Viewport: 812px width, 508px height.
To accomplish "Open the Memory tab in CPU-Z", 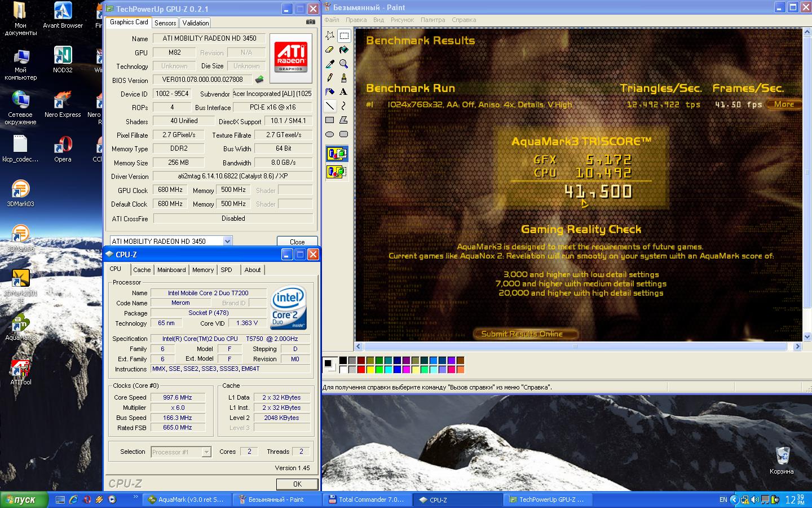I will [203, 270].
